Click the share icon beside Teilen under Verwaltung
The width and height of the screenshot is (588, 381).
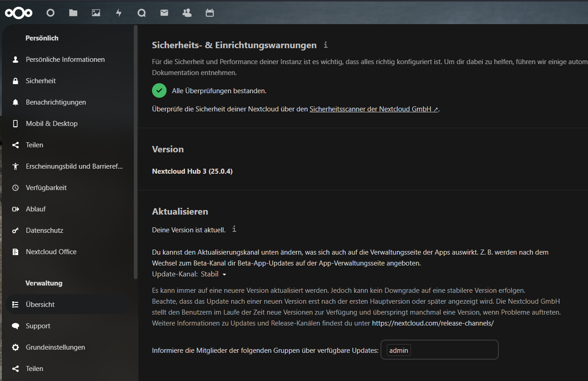point(15,369)
